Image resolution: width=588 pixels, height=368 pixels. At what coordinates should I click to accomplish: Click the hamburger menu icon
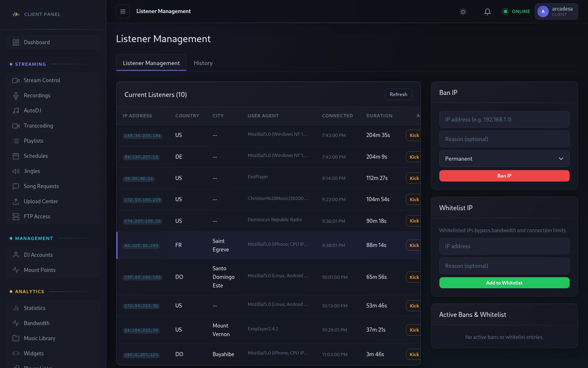(x=123, y=11)
